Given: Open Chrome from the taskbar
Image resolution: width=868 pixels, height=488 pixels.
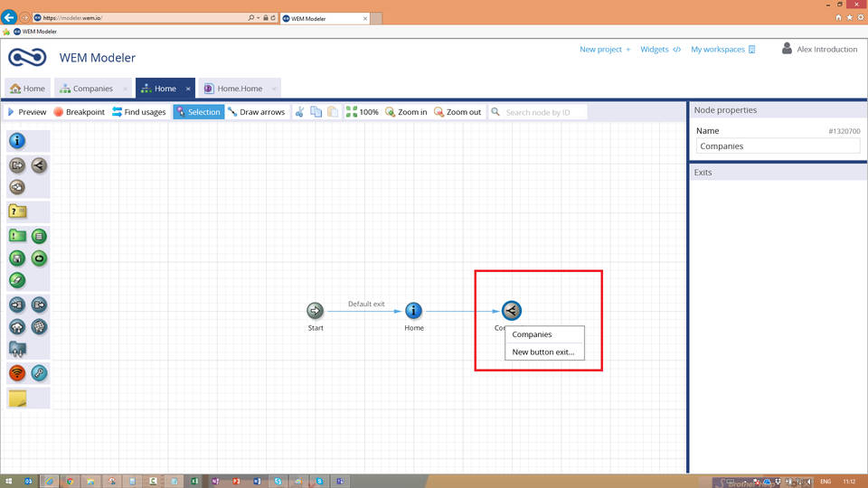Looking at the screenshot, I should click(x=70, y=482).
